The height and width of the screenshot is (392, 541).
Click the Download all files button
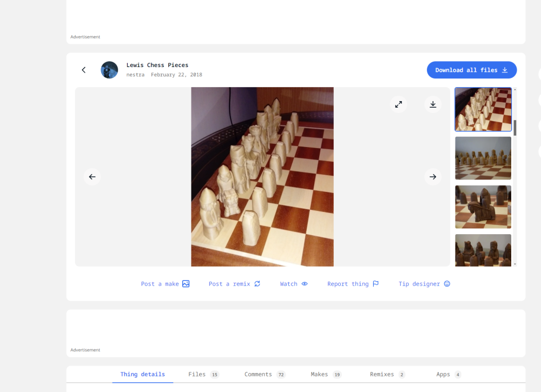pyautogui.click(x=472, y=70)
